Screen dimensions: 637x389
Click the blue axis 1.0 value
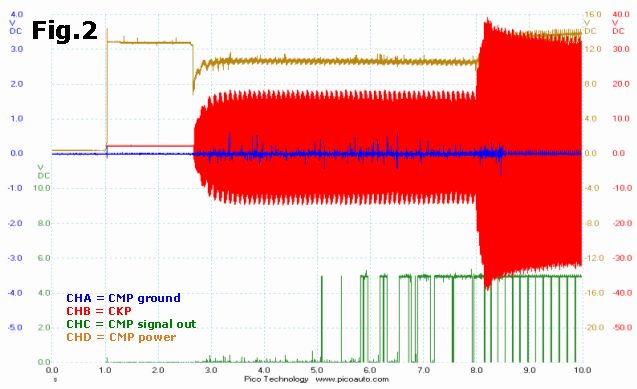(x=17, y=119)
